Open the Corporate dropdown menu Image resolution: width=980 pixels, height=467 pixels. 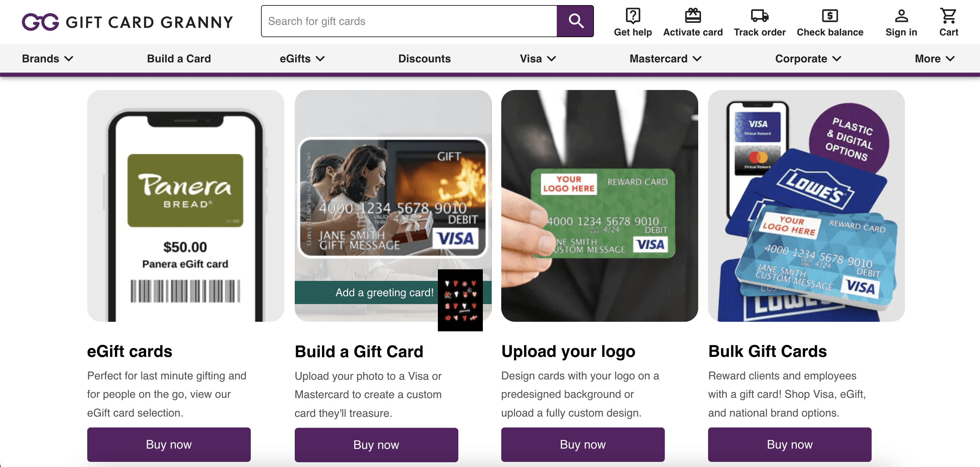(808, 59)
